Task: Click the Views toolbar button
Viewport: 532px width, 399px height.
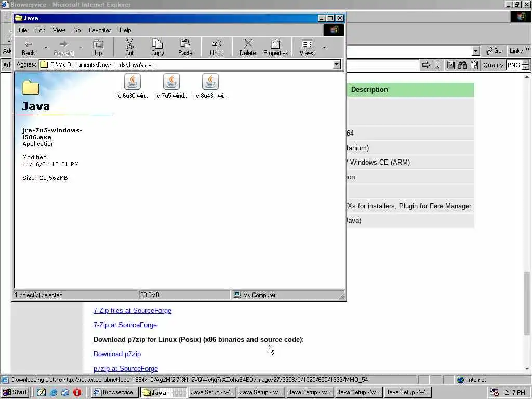Action: [307, 47]
